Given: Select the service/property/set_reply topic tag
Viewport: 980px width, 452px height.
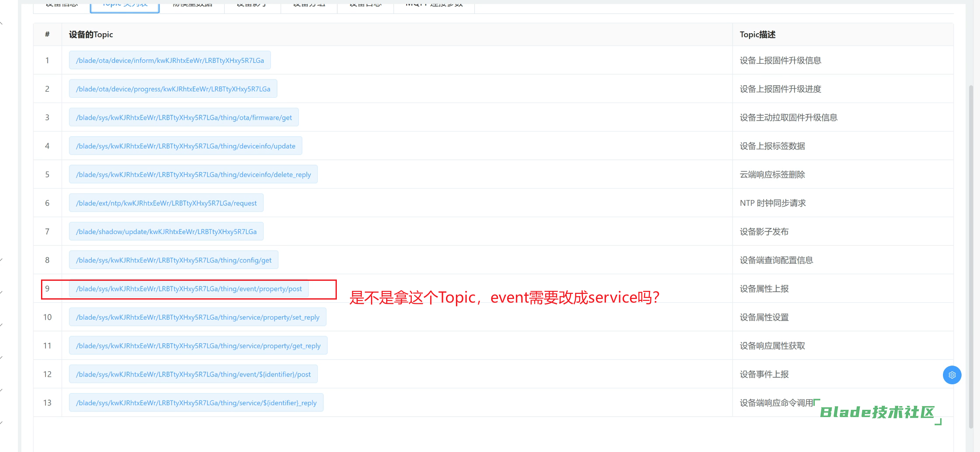Looking at the screenshot, I should tap(198, 317).
